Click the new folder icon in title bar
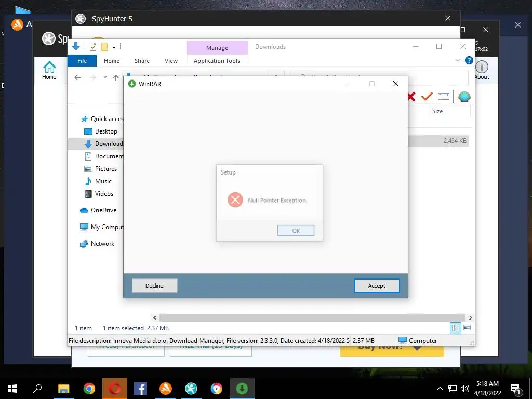 [104, 47]
